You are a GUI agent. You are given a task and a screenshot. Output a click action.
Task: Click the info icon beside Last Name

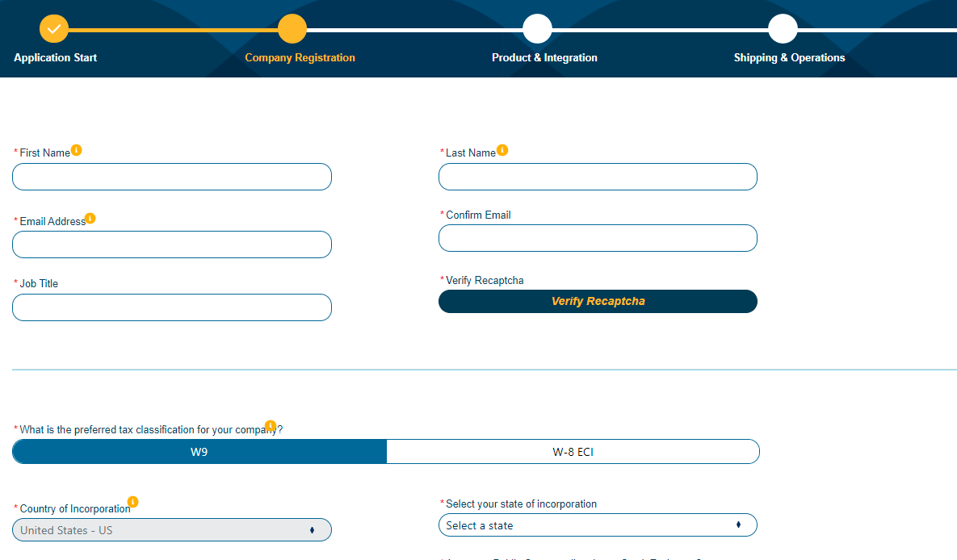click(502, 150)
